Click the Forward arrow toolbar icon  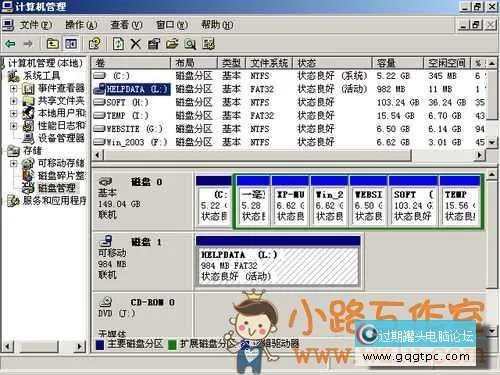click(28, 44)
